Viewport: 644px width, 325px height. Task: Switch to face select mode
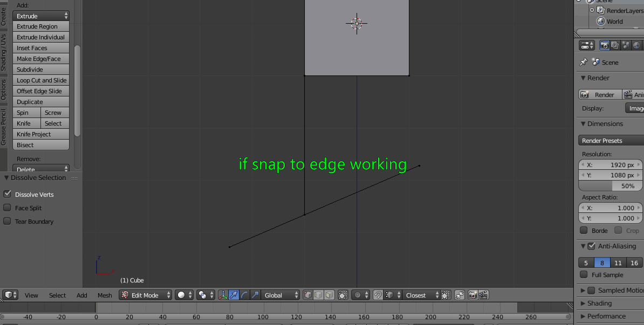[x=329, y=295]
